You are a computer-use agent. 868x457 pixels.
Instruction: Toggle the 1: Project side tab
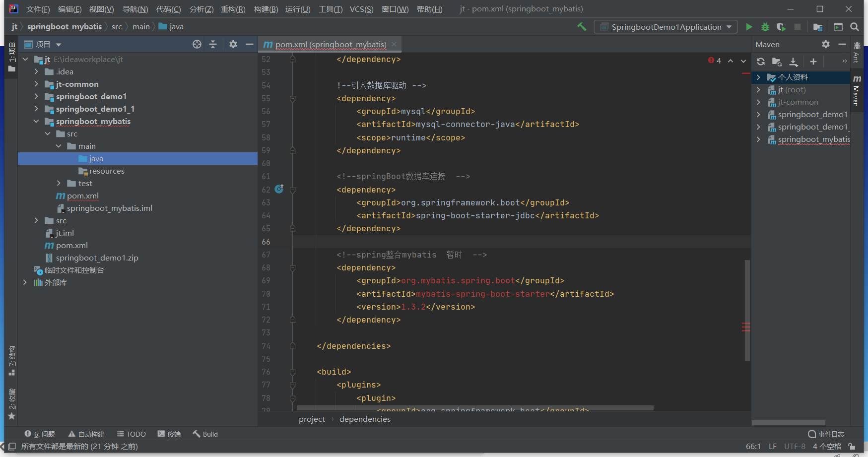(x=12, y=57)
